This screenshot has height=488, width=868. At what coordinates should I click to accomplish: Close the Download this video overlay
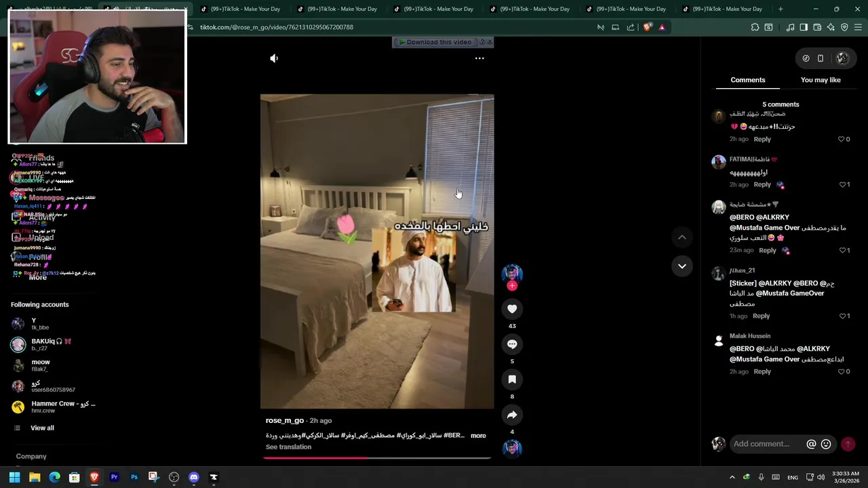click(x=490, y=42)
